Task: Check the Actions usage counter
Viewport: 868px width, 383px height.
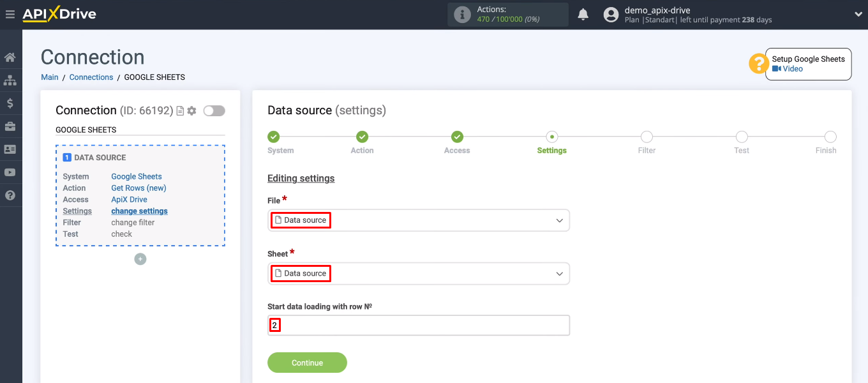Action: coord(507,14)
